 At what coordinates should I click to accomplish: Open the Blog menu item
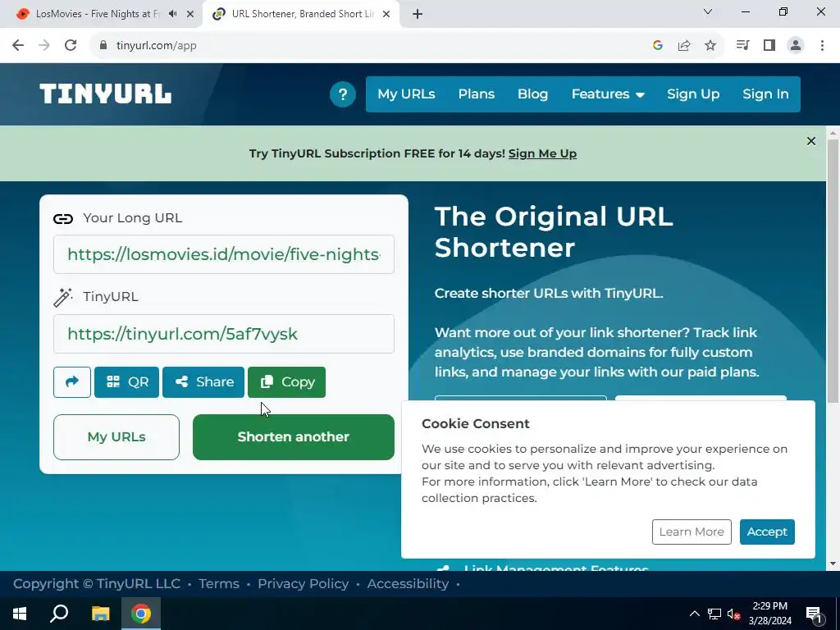(x=532, y=94)
